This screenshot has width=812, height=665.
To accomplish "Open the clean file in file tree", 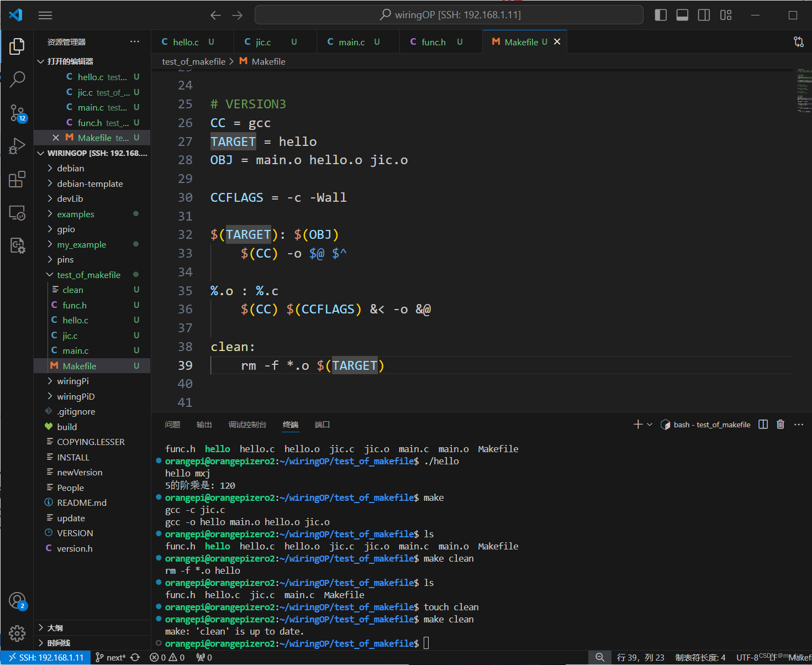I will click(92, 290).
